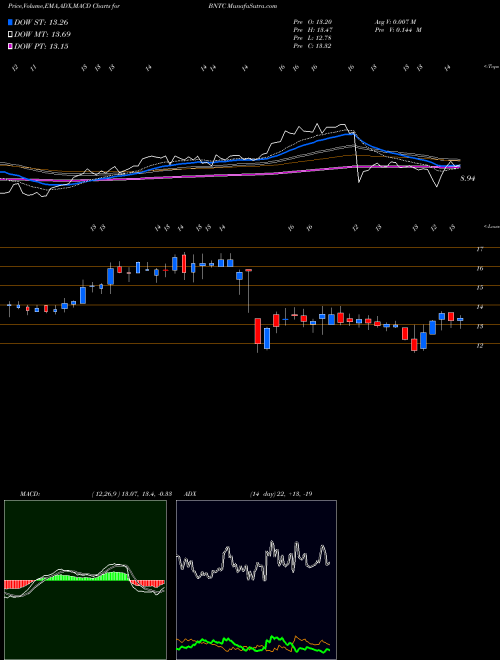The image size is (500, 660).
Task: Click the price axis label 13
Action: (x=479, y=327)
